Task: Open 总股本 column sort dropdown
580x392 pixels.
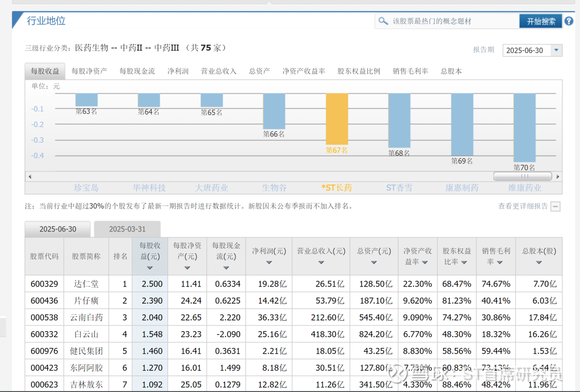Action: point(539,262)
